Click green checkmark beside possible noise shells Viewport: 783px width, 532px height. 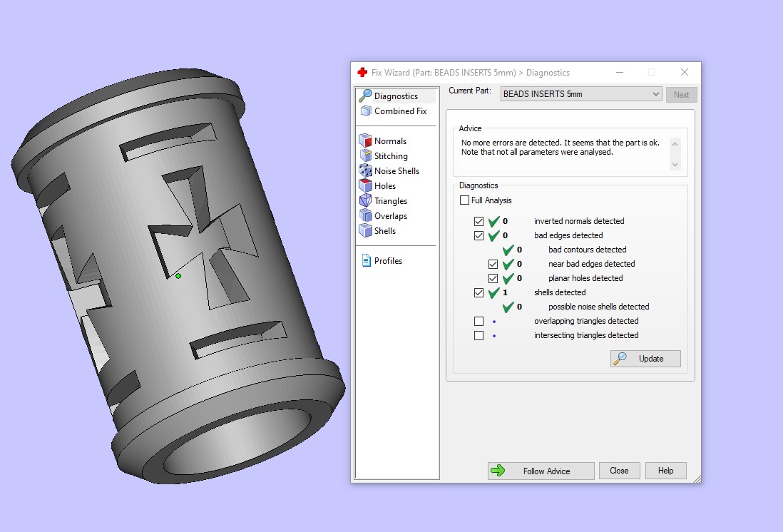tap(508, 307)
